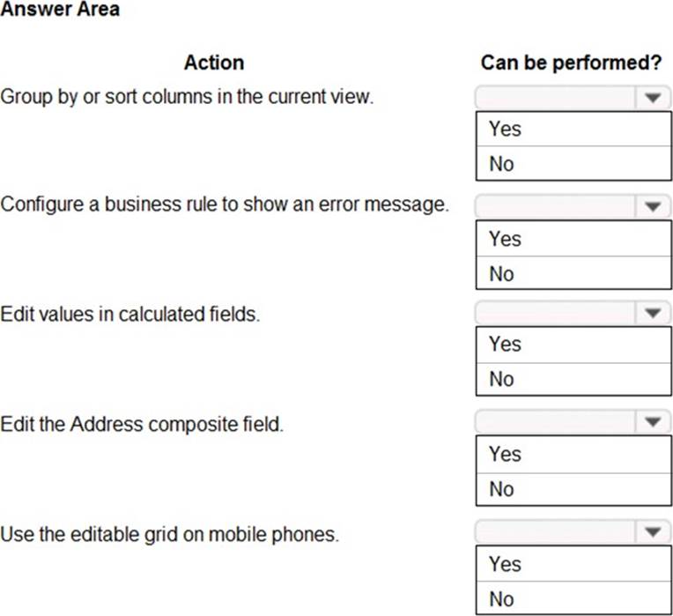This screenshot has height=616, width=673.
Task: Choose No for business rule error message
Action: pos(572,274)
